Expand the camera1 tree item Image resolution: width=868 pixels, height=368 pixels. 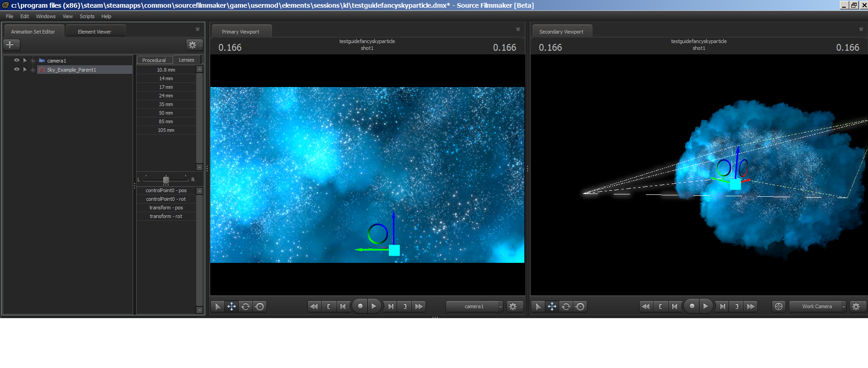(x=33, y=61)
